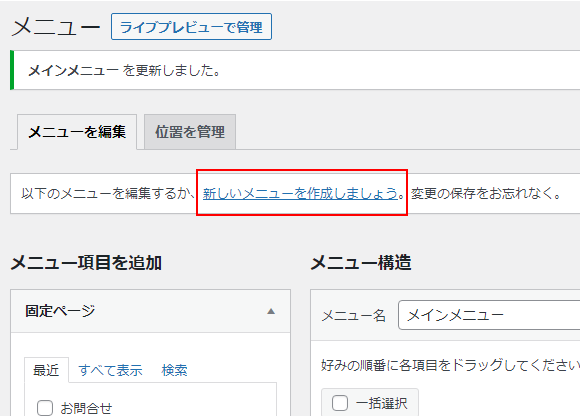Viewport: 580px width, 416px height.
Task: Show all pages via すべて表示 tab
Action: coord(110,370)
